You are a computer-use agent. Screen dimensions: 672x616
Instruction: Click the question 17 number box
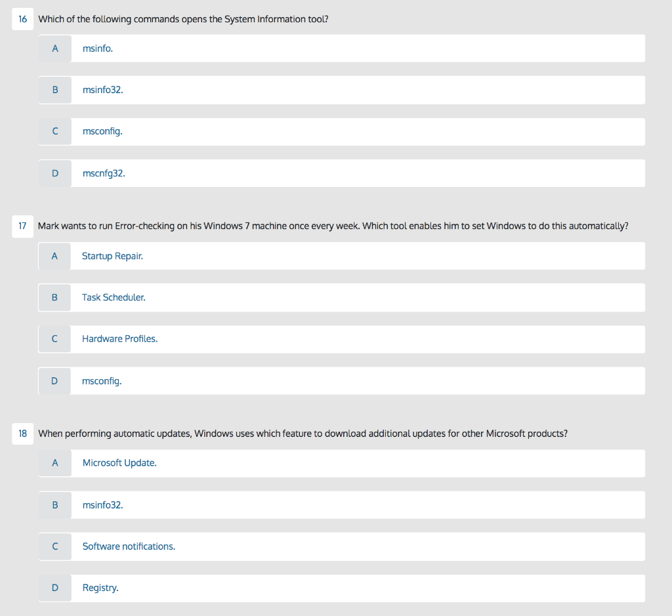22,226
